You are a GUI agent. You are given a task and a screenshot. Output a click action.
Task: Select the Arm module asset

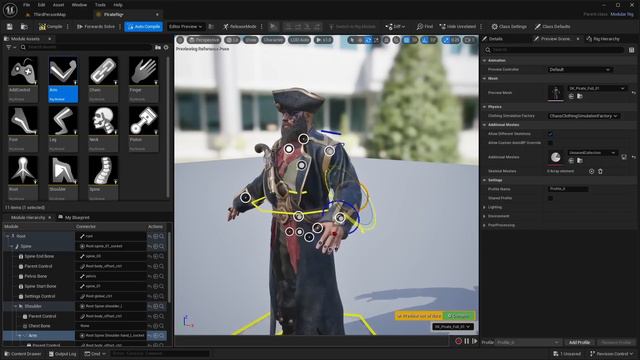[63, 80]
